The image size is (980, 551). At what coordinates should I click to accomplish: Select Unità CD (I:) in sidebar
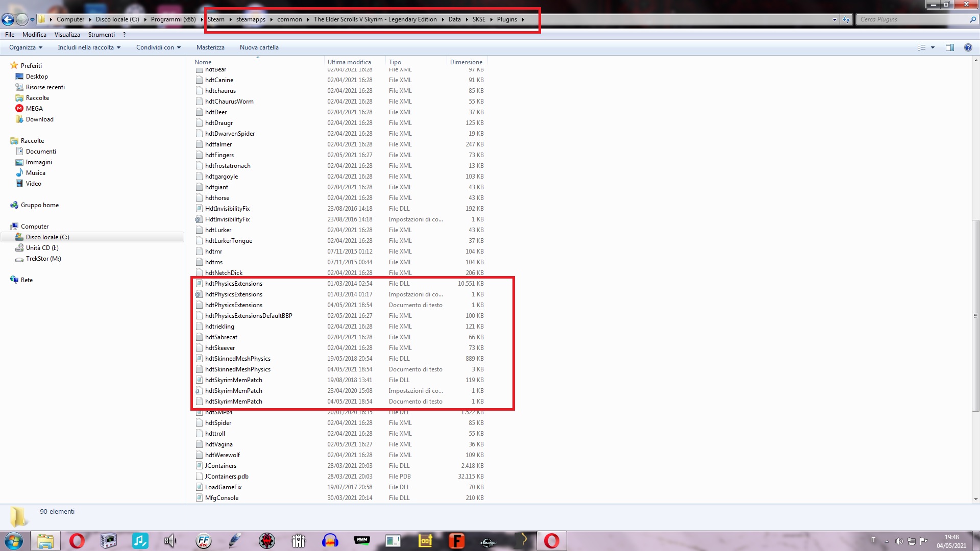point(42,248)
